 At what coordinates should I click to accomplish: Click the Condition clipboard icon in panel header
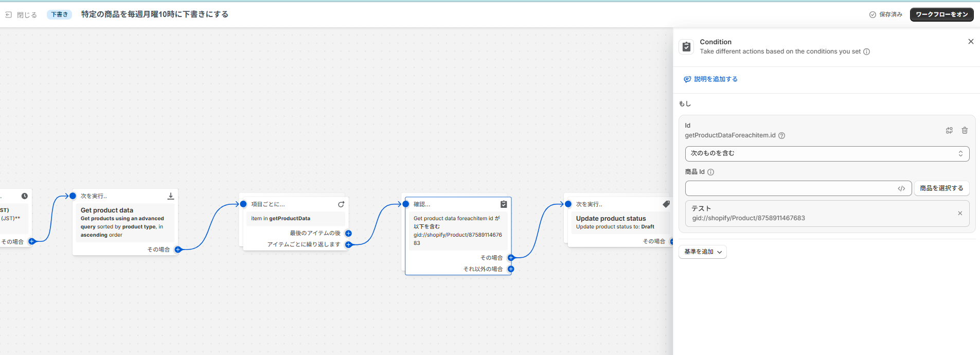click(686, 47)
